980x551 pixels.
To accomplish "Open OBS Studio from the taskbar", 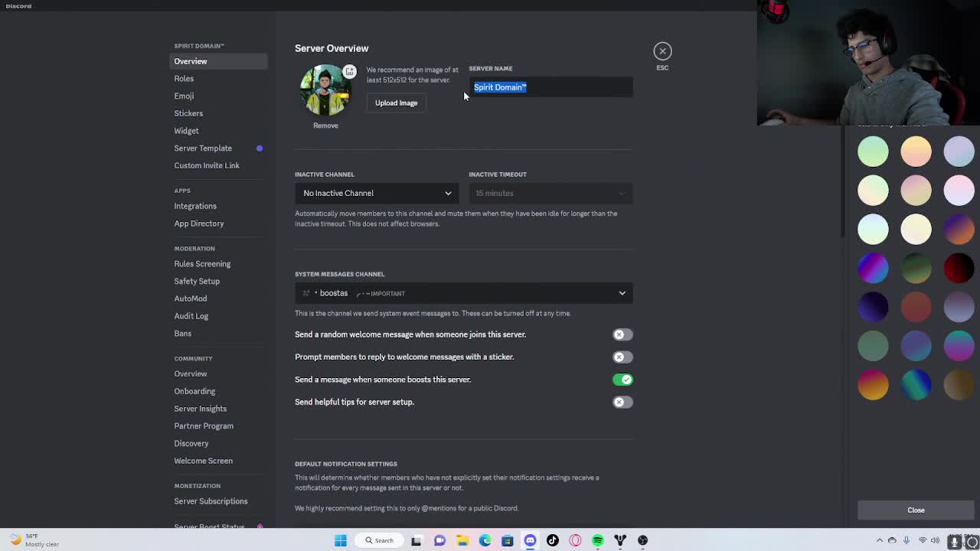I will (643, 540).
